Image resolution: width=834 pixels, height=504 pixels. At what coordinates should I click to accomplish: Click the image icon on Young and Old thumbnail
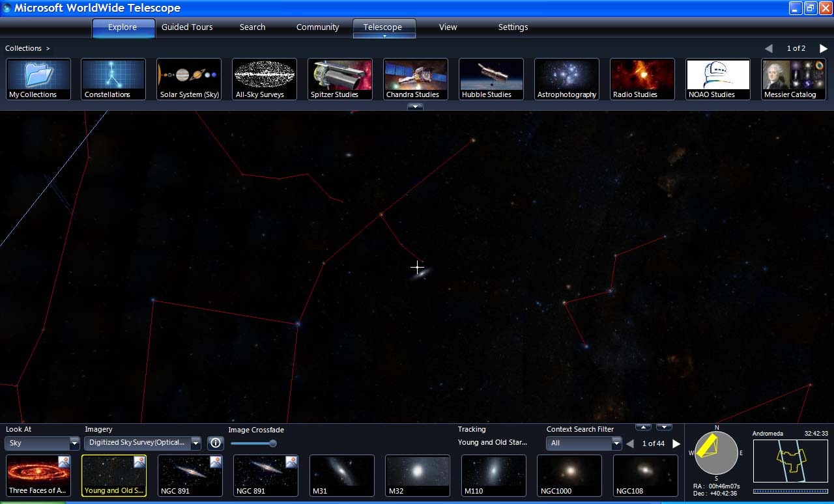tap(139, 462)
